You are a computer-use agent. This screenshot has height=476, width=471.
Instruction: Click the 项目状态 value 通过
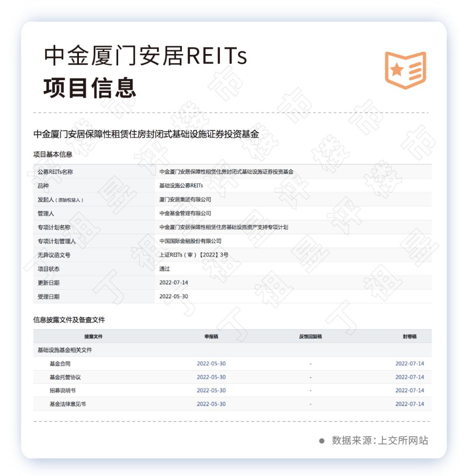pos(164,269)
